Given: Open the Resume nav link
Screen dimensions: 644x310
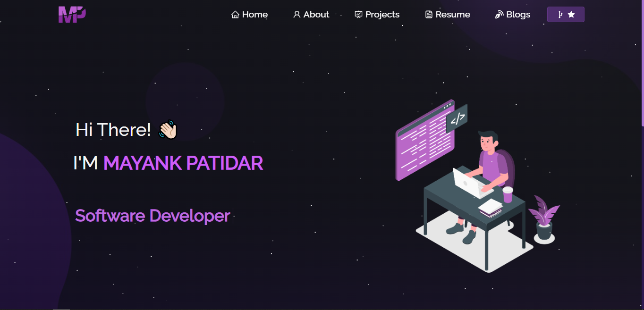Looking at the screenshot, I should pyautogui.click(x=448, y=15).
